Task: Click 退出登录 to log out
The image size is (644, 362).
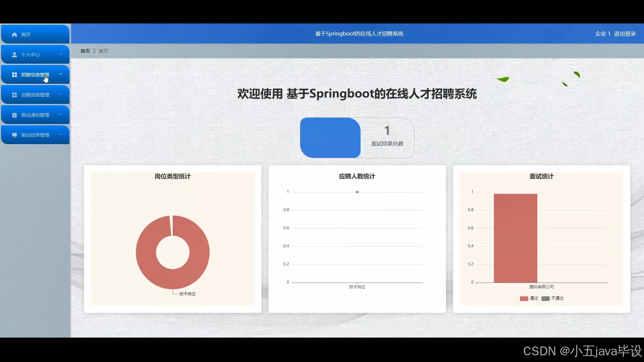Action: [x=625, y=34]
